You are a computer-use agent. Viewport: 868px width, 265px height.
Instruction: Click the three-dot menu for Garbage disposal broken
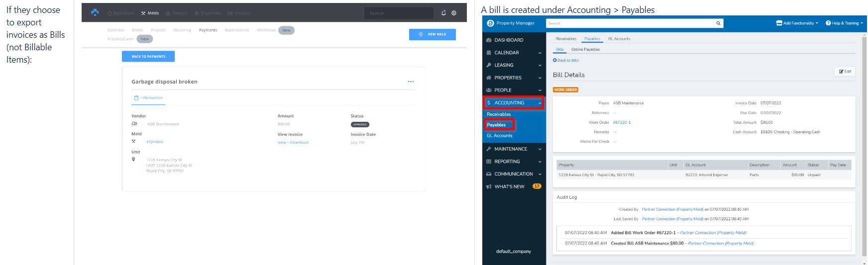click(411, 82)
